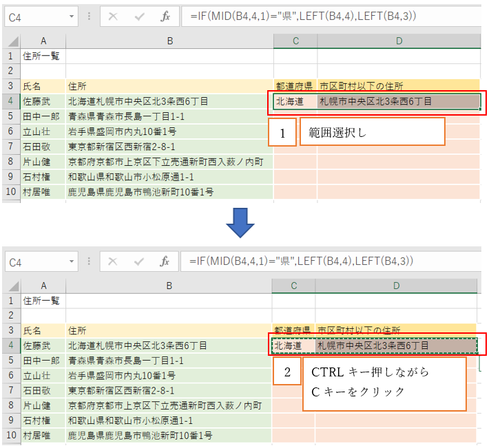Expand the Name Box dropdown in the lower sheet
This screenshot has width=491, height=448.
72,262
